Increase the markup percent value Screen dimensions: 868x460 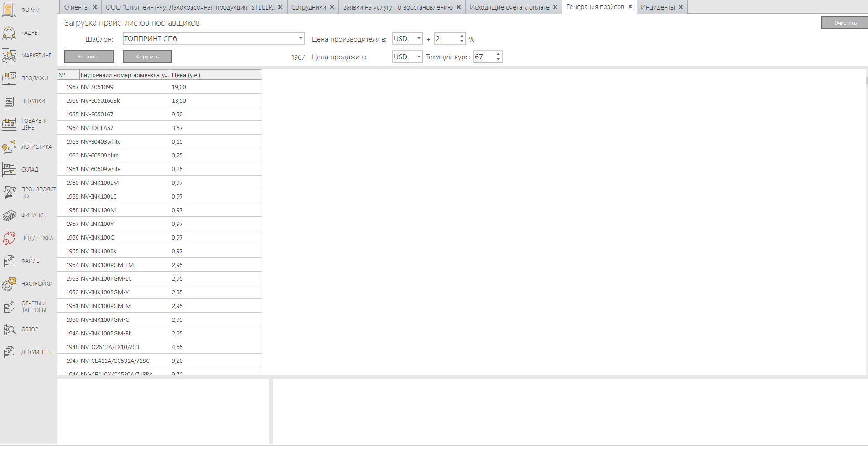[462, 36]
